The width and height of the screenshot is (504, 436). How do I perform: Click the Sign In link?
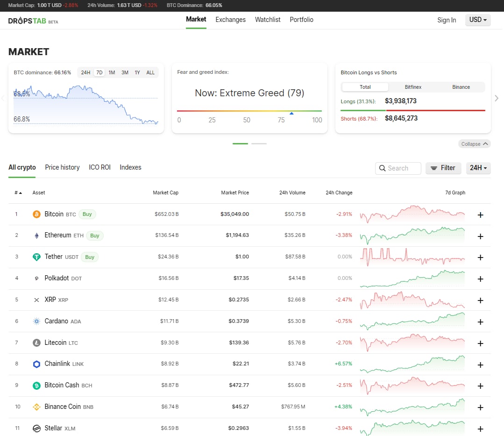click(x=447, y=20)
